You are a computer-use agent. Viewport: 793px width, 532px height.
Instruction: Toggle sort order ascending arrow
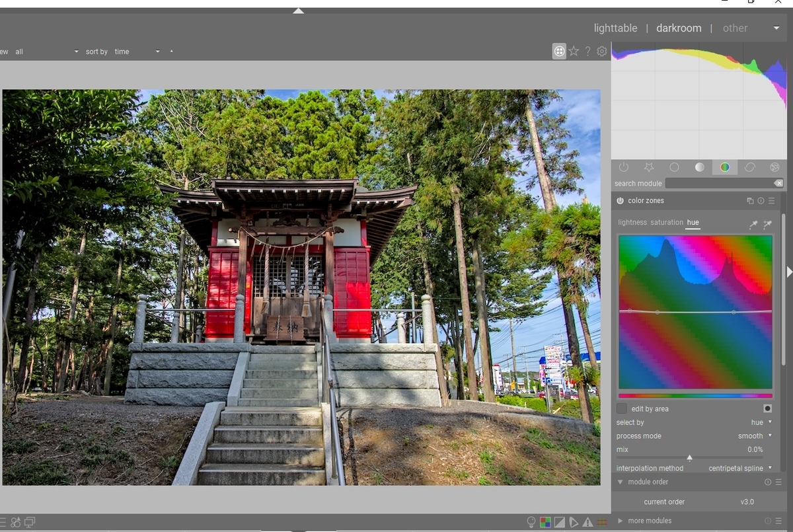point(171,52)
